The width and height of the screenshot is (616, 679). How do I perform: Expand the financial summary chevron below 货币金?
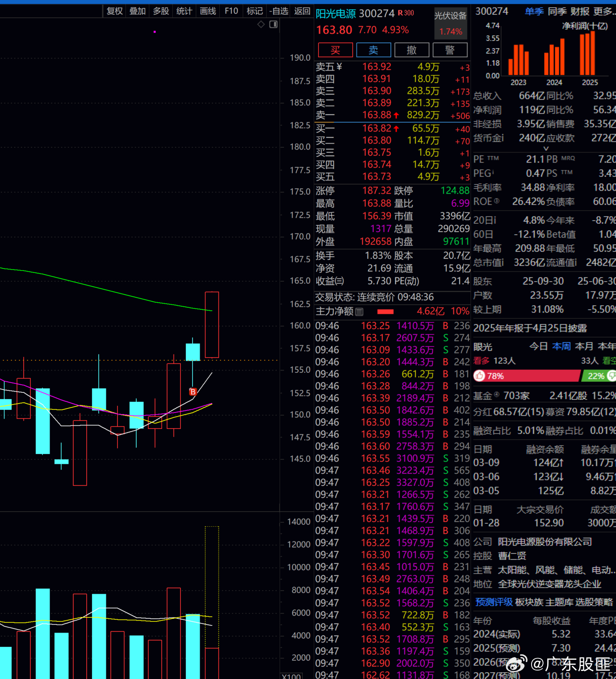(x=546, y=148)
